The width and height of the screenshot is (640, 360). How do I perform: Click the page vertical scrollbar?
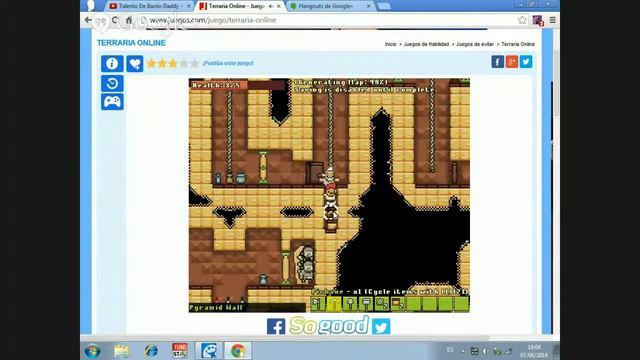click(x=556, y=82)
